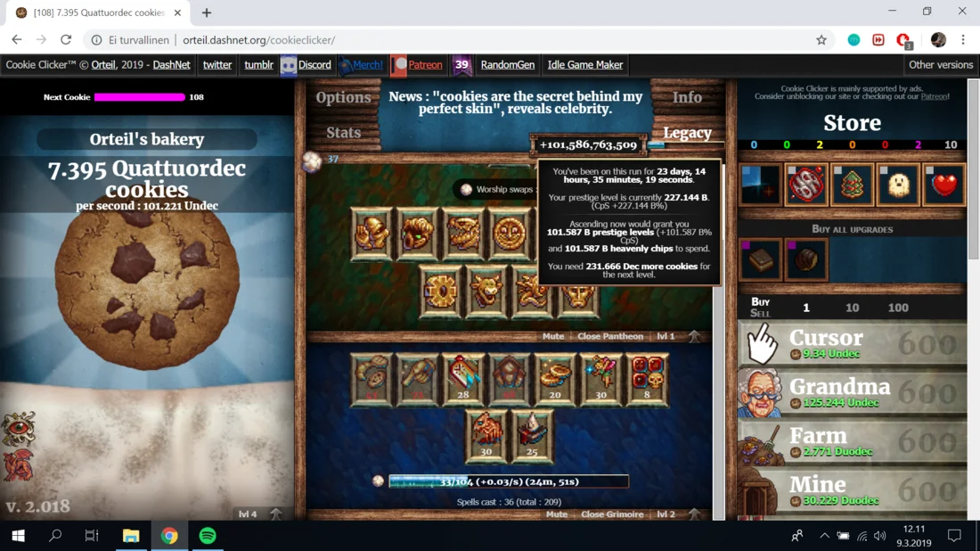Select bulk quantity 100 in store
Image resolution: width=980 pixels, height=551 pixels.
click(898, 308)
